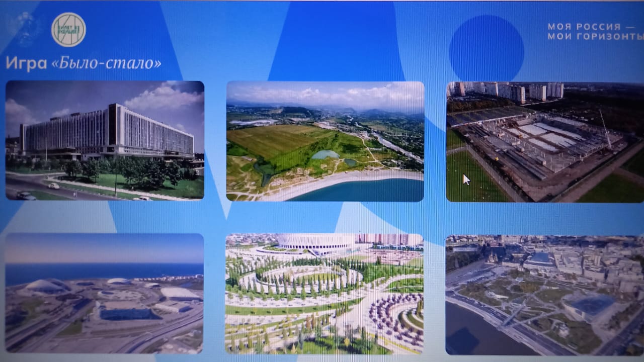Click the round green «Билет в будущее» logo

[68, 30]
